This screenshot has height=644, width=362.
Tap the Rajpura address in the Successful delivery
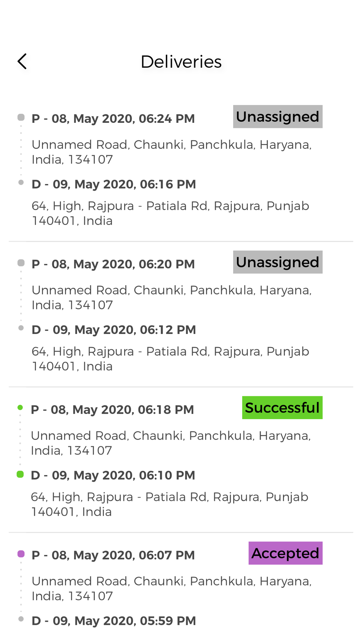tap(169, 504)
